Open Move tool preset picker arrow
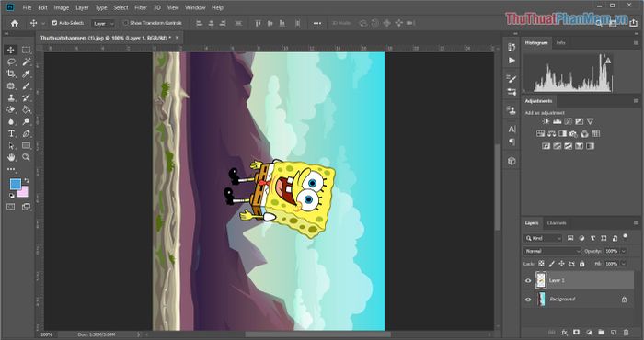The width and height of the screenshot is (644, 340). tap(43, 23)
